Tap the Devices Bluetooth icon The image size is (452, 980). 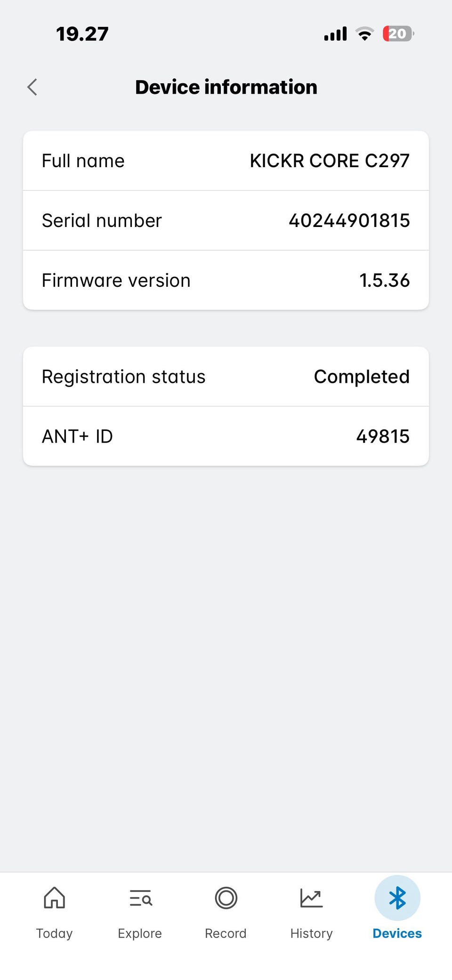pyautogui.click(x=397, y=898)
